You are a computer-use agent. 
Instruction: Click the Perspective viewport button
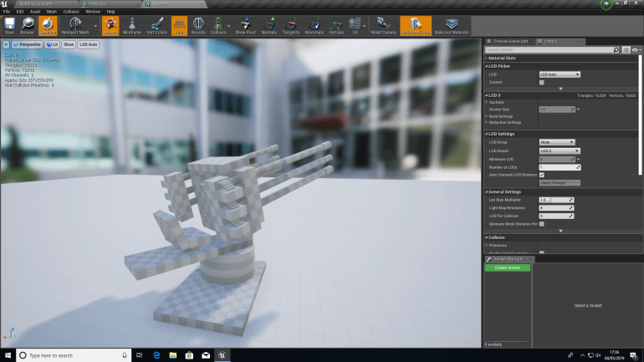(28, 43)
